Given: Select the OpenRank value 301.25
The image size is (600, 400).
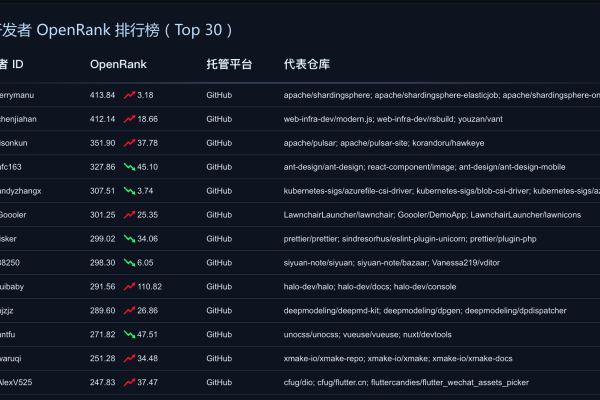Looking at the screenshot, I should point(102,215).
